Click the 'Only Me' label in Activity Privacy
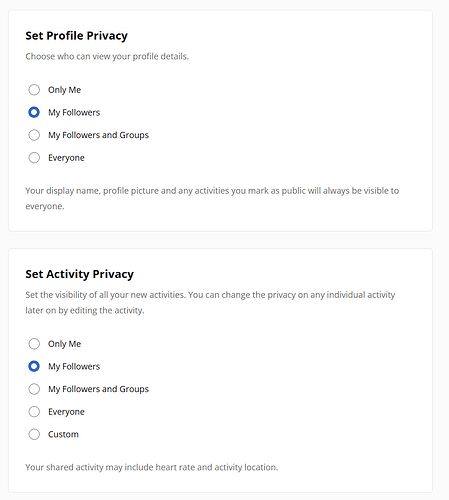Image resolution: width=449 pixels, height=500 pixels. 64,344
